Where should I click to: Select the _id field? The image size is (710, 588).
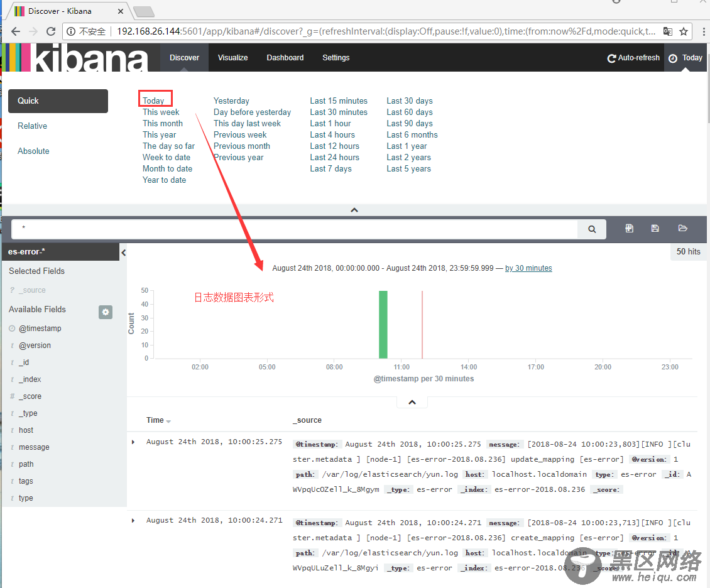click(24, 362)
